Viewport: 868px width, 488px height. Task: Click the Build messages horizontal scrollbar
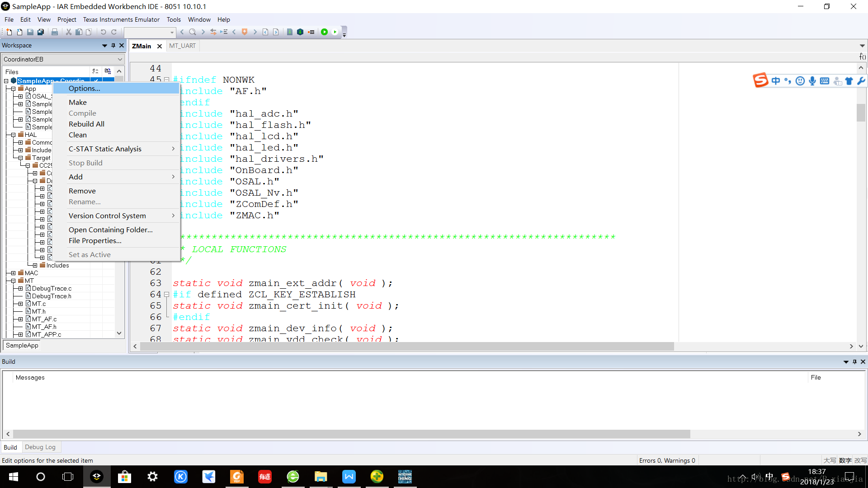tap(351, 434)
